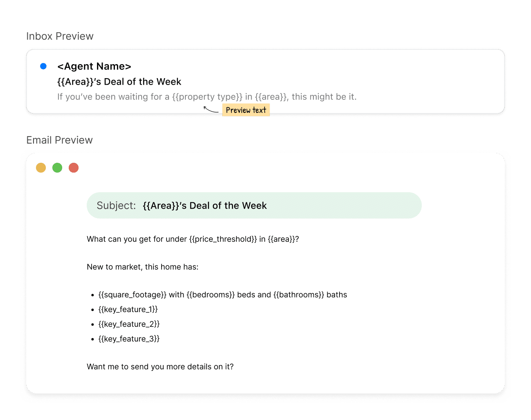Image resolution: width=531 pixels, height=420 pixels.
Task: Select the <Agent Name> sender line
Action: [94, 66]
